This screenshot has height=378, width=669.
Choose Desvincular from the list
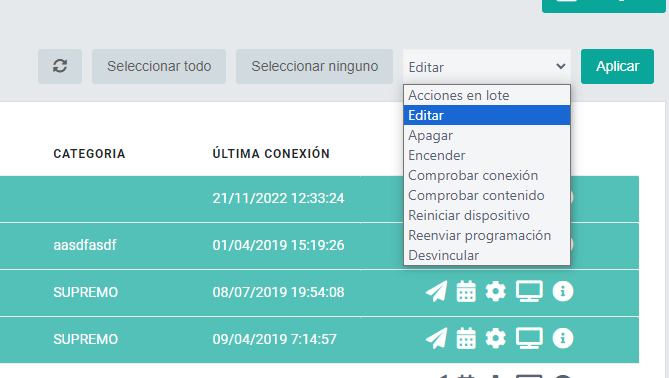[487, 255]
